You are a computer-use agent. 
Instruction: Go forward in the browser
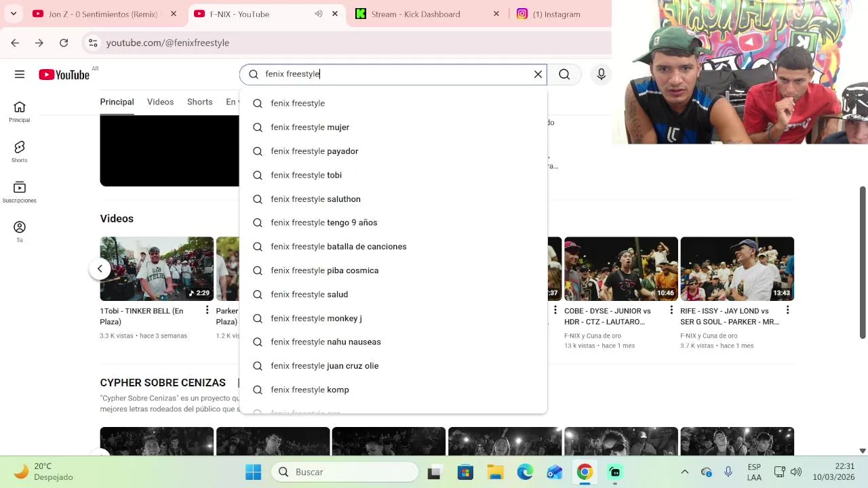click(39, 43)
